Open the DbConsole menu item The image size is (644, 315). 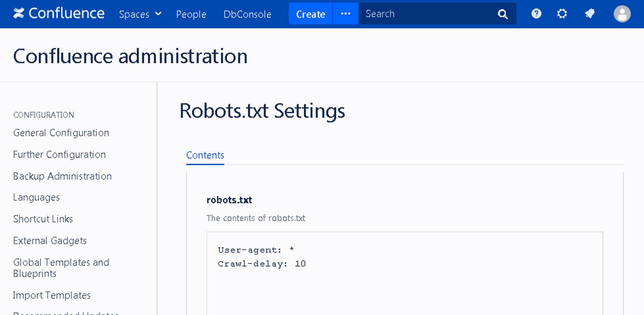[x=247, y=14]
